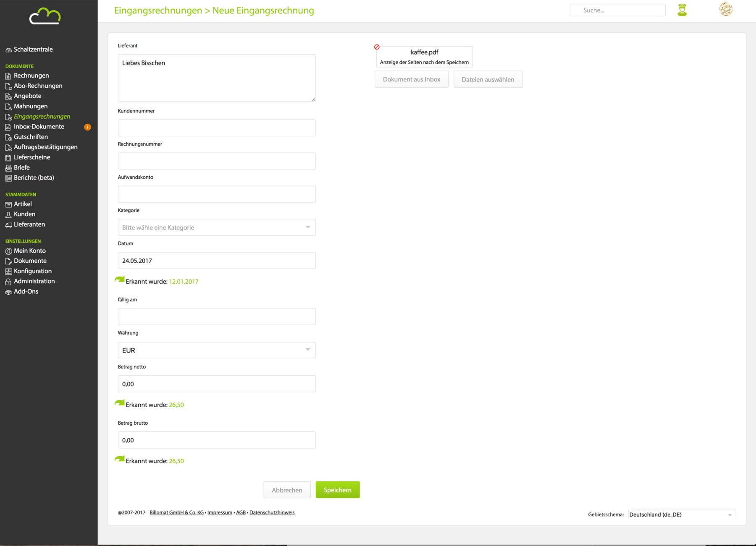Open the AGB footer link
This screenshot has width=756, height=546.
(241, 512)
